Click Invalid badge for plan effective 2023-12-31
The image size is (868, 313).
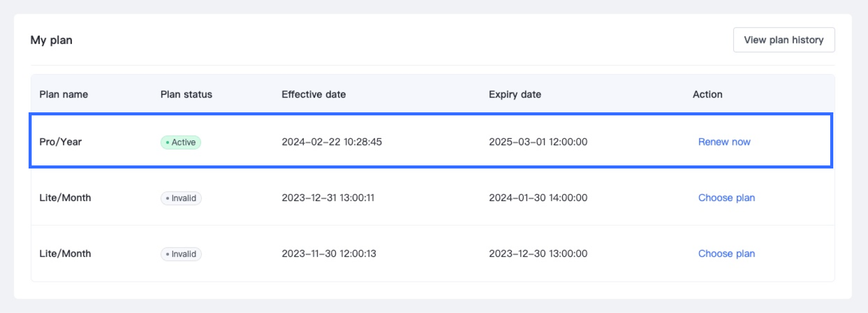pyautogui.click(x=181, y=198)
